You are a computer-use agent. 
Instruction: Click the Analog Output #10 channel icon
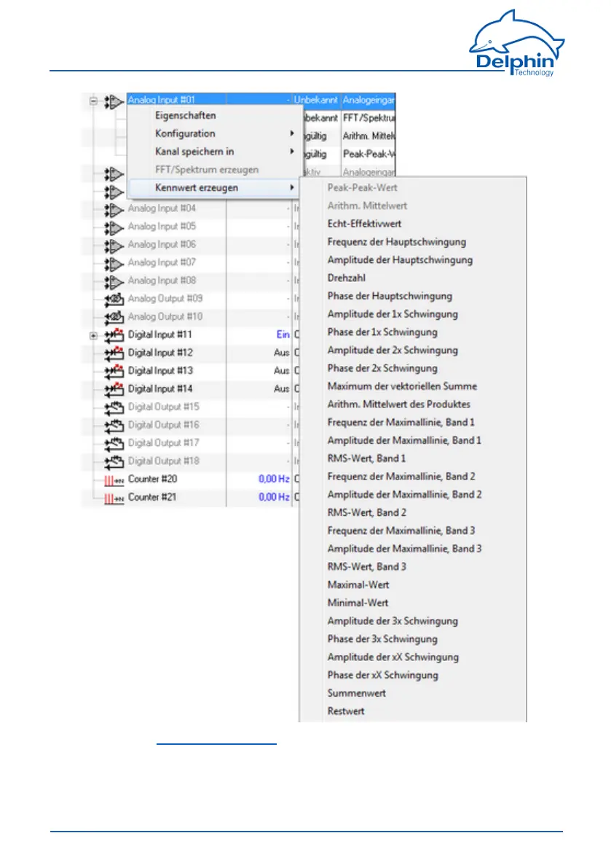[x=114, y=318]
